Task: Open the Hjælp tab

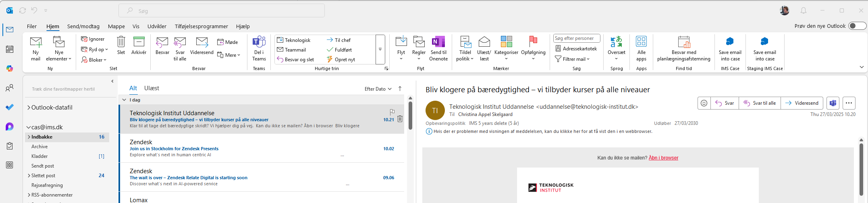Action: 243,26
